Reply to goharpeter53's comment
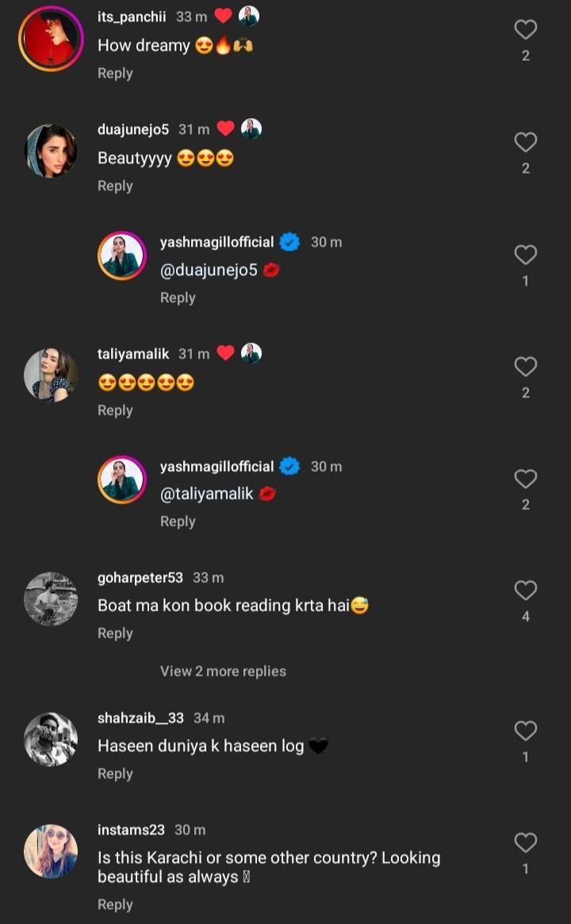This screenshot has width=571, height=924. pos(115,634)
